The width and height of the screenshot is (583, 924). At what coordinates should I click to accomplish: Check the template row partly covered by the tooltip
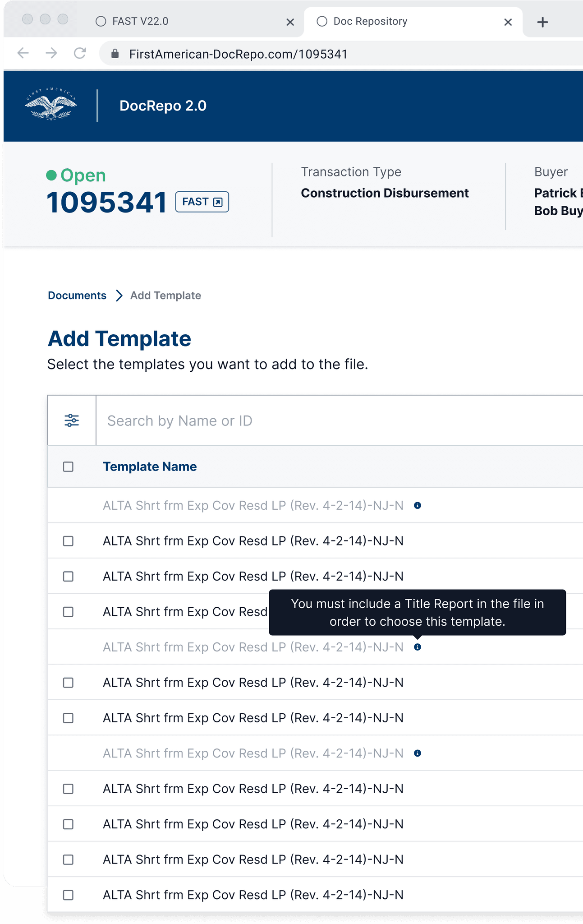[68, 612]
